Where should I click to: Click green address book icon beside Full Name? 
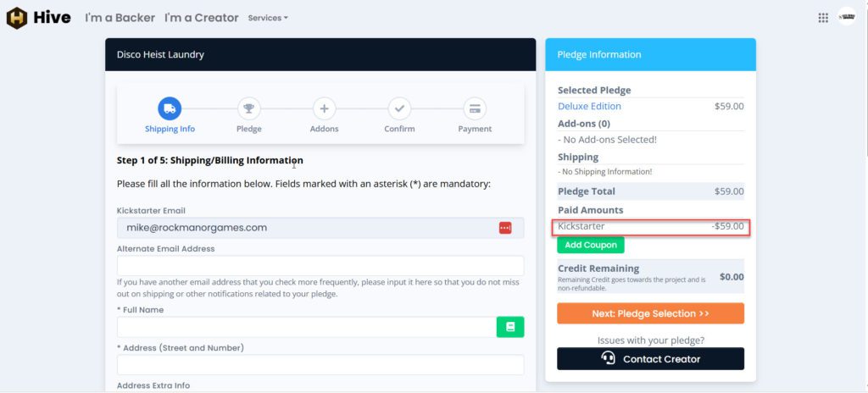[x=510, y=327]
